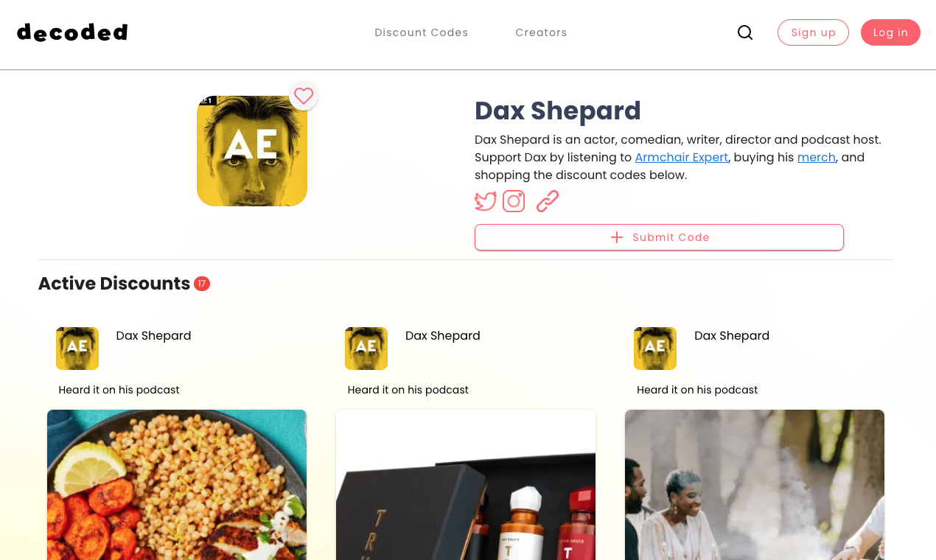
Task: Favorite Dax Shepard with the heart icon
Action: (x=304, y=96)
